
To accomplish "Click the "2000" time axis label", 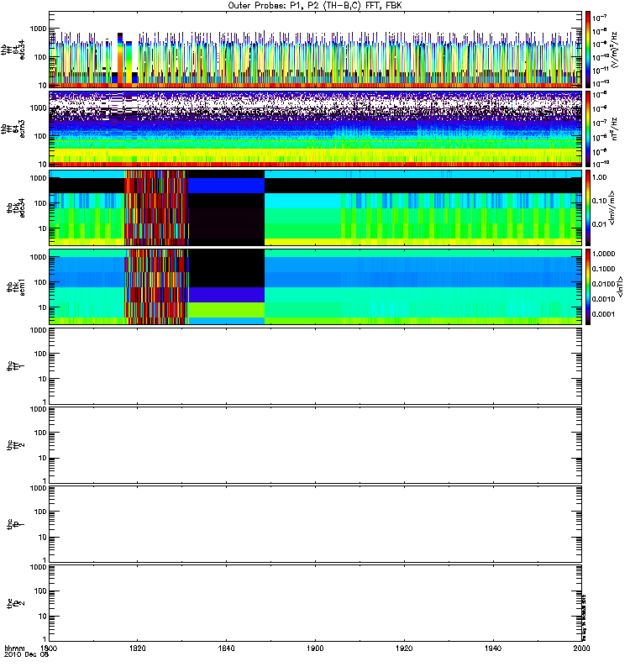I will tap(581, 648).
